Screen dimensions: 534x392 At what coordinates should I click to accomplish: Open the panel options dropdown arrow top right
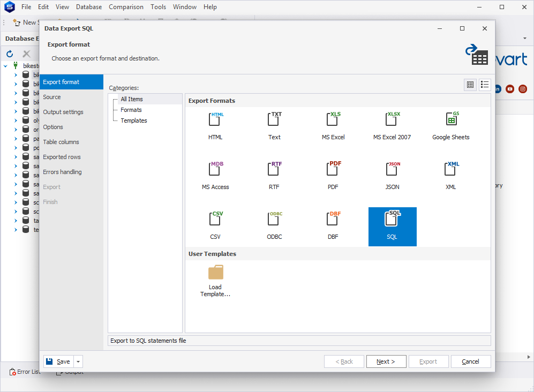tap(525, 39)
